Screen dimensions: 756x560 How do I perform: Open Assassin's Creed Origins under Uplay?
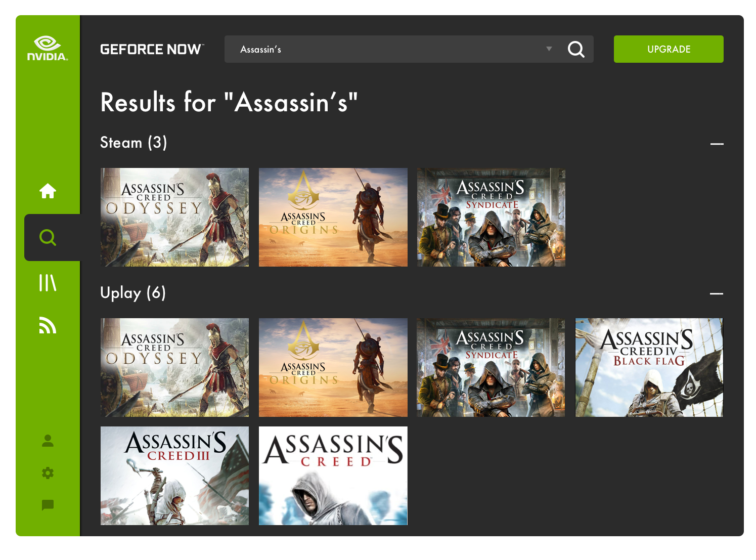(x=333, y=367)
